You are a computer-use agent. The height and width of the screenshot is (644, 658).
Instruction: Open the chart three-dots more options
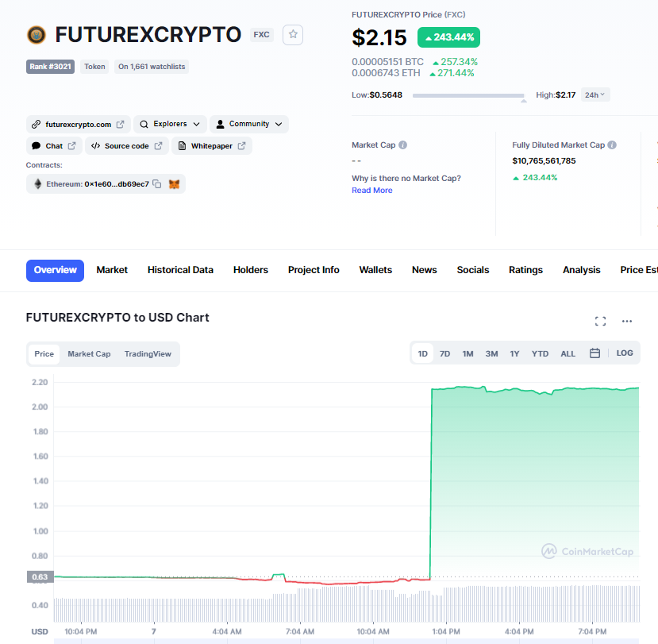pyautogui.click(x=627, y=321)
